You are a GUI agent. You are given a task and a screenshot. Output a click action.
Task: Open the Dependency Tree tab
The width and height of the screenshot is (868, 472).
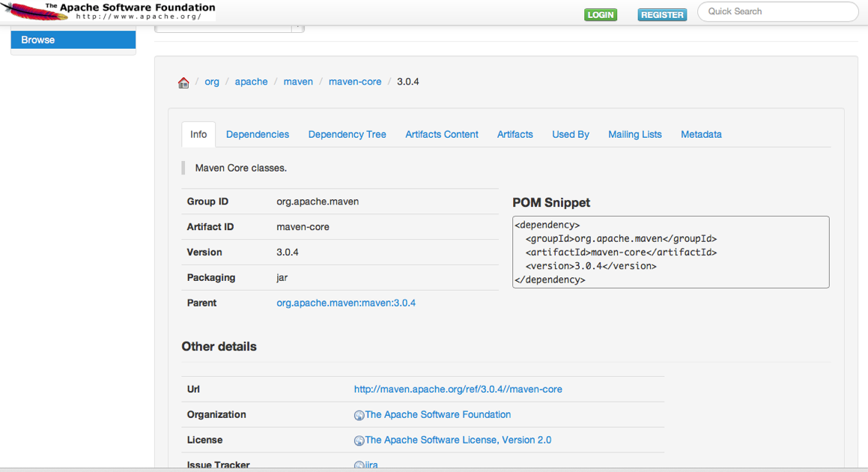tap(347, 135)
